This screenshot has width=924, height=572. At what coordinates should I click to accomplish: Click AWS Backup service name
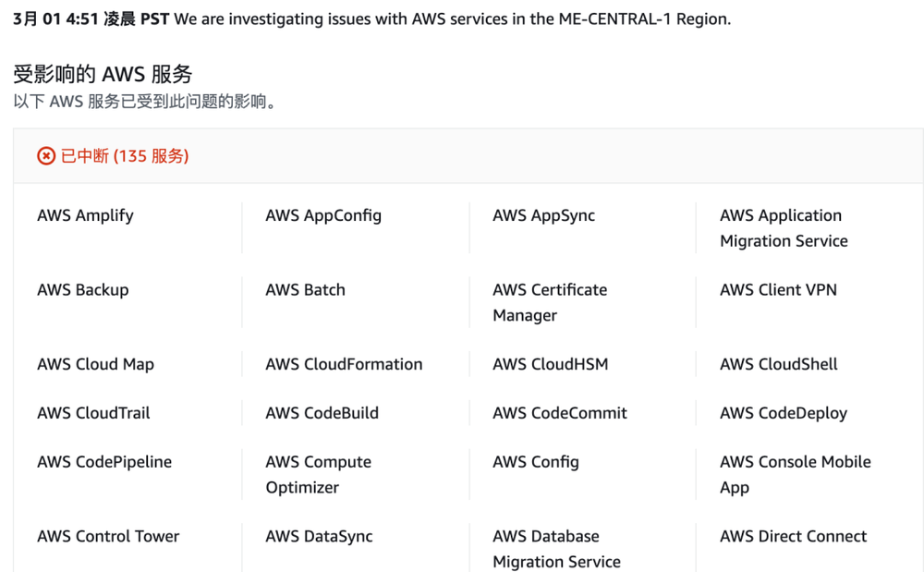coord(83,290)
